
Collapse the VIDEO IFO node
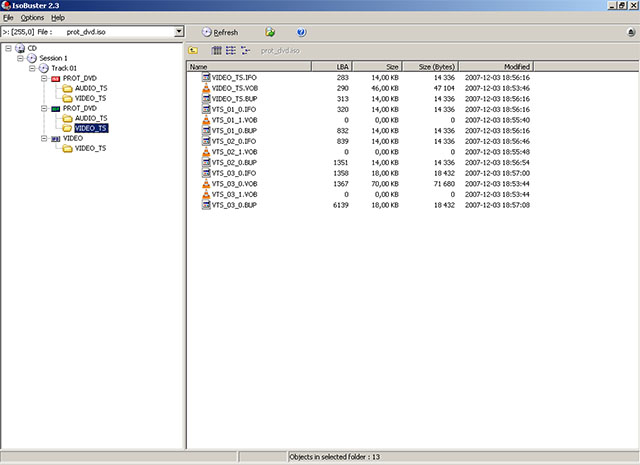(44, 138)
